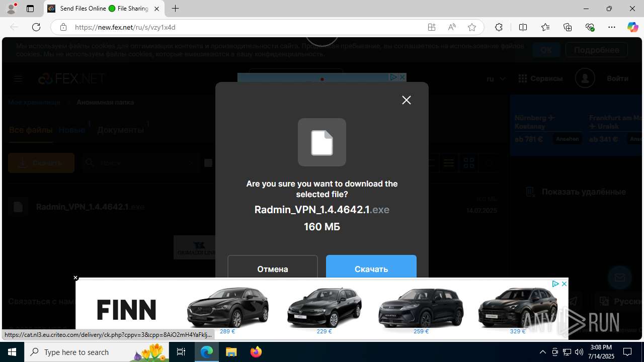The width and height of the screenshot is (644, 362).
Task: Click the FEX.NET logo
Action: 72,78
